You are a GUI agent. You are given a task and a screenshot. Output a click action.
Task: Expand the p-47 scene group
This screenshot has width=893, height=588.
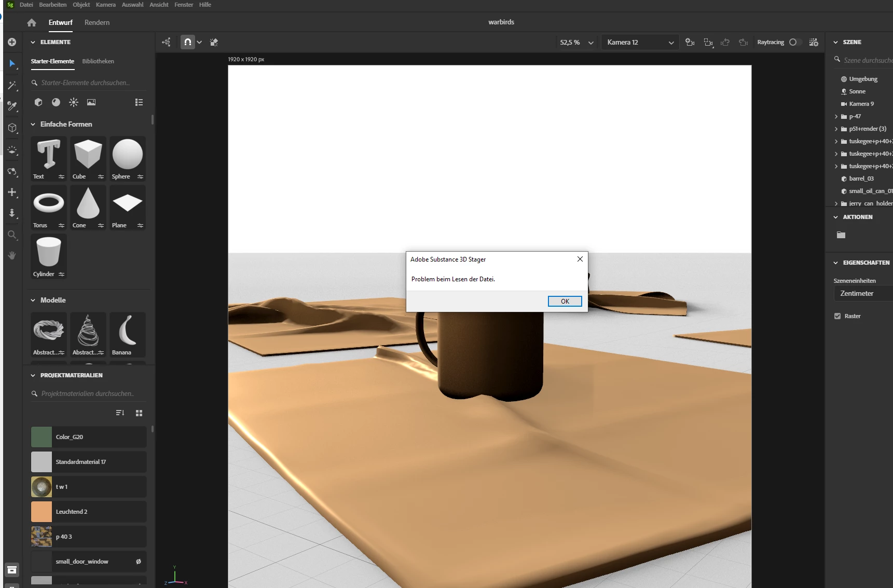click(836, 116)
